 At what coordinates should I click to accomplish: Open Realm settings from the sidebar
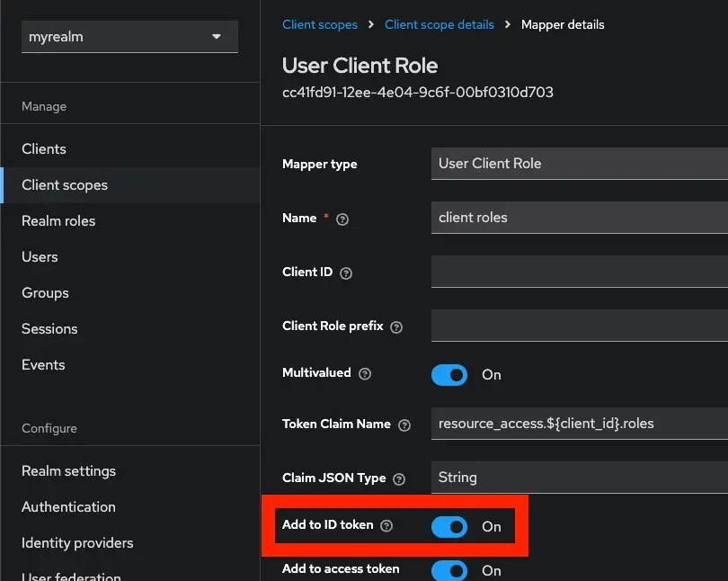68,471
